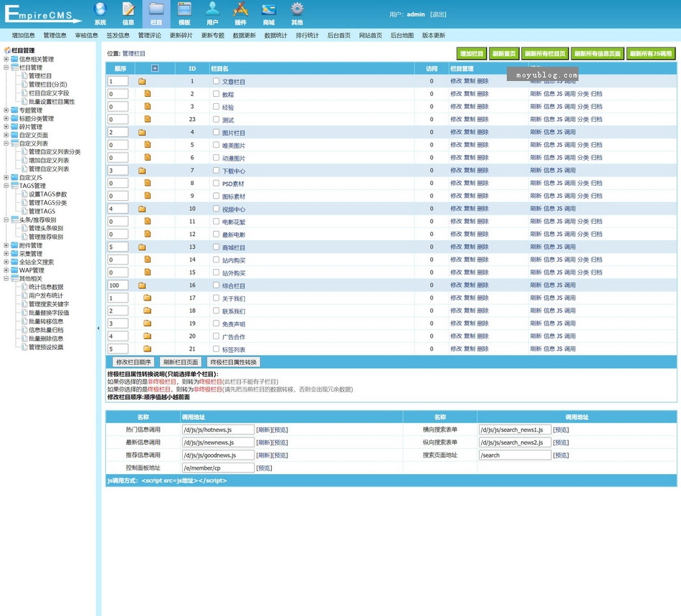Collapse the 自定义列表 tree node
This screenshot has height=616, width=681.
click(x=6, y=143)
